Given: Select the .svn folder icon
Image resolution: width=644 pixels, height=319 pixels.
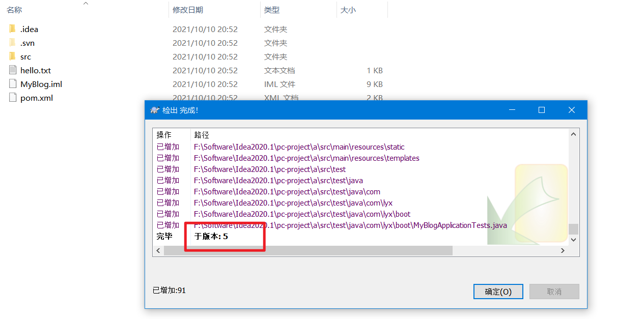Looking at the screenshot, I should pos(12,43).
